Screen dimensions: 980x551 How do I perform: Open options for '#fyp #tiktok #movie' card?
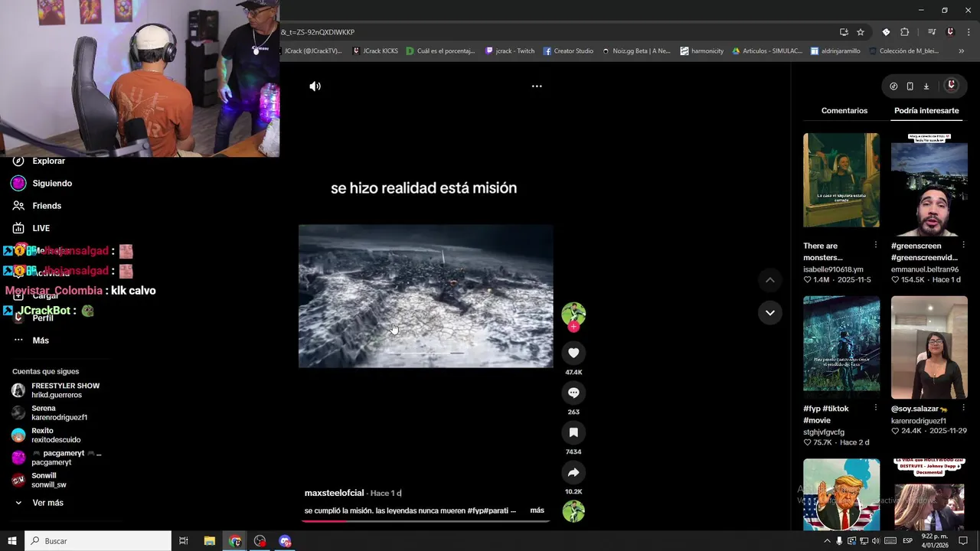tap(876, 408)
